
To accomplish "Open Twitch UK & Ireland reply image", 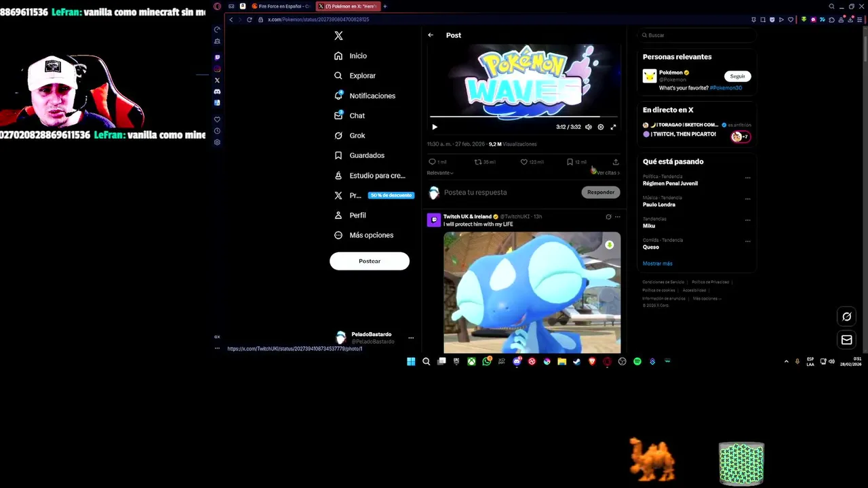I will coord(532,293).
